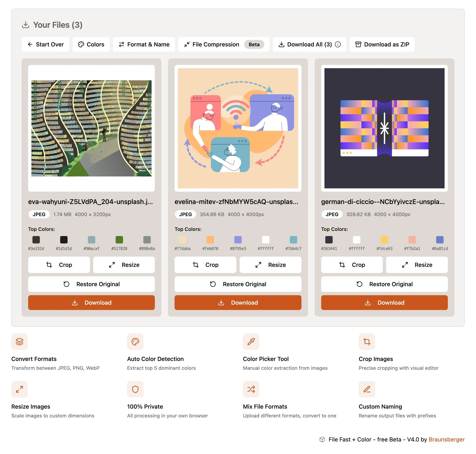Click the Custom Naming pencil icon
The height and width of the screenshot is (454, 476).
click(x=367, y=389)
